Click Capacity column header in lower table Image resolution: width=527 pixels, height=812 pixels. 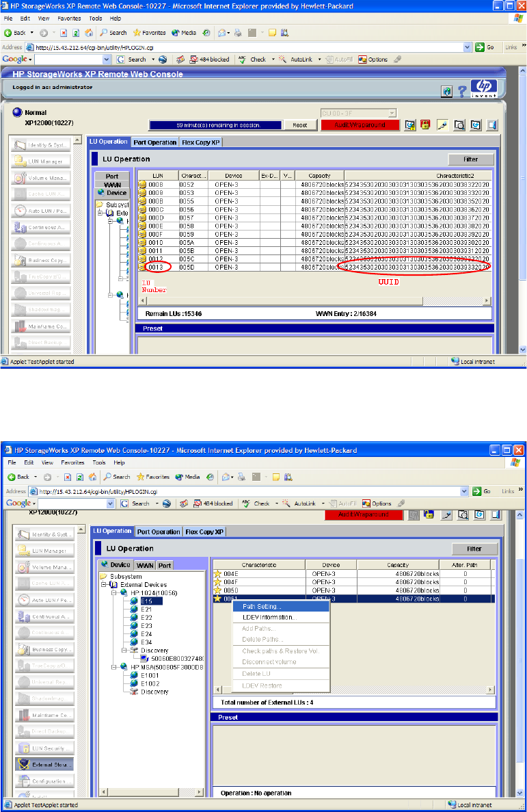398,565
